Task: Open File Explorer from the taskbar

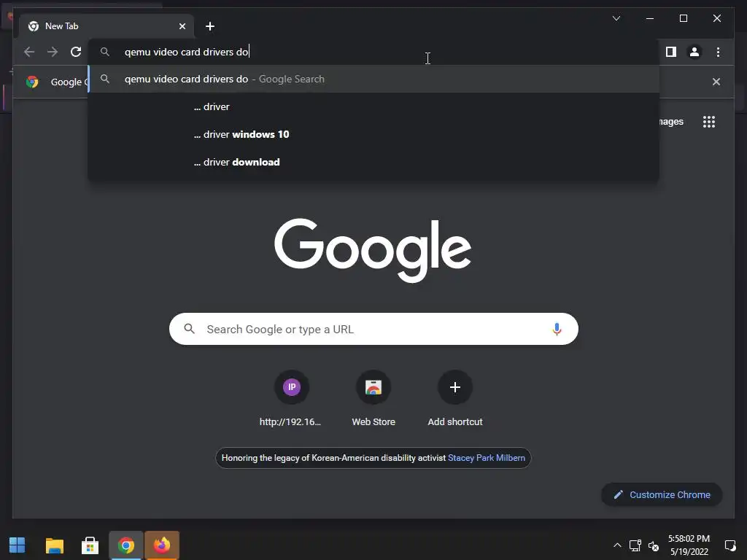Action: pos(54,545)
